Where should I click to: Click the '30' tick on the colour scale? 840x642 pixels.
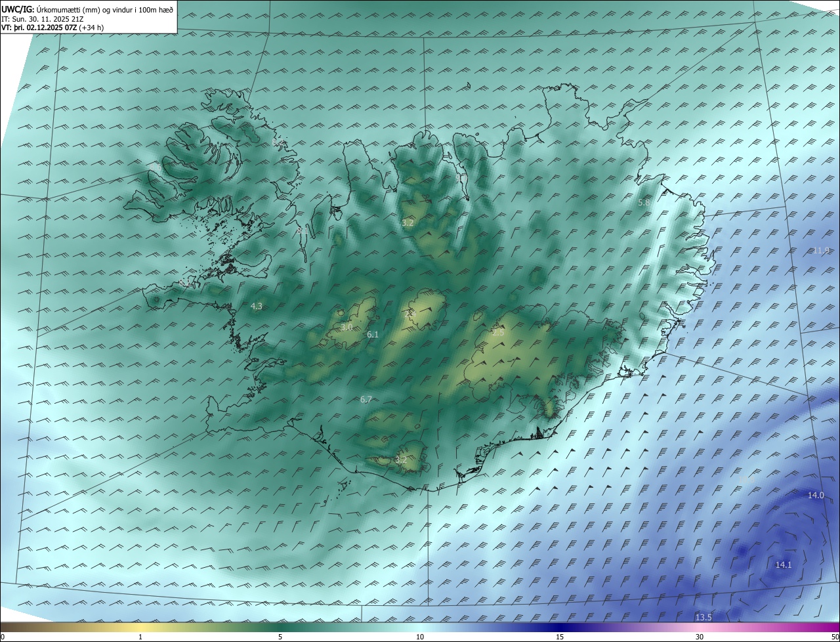(700, 637)
